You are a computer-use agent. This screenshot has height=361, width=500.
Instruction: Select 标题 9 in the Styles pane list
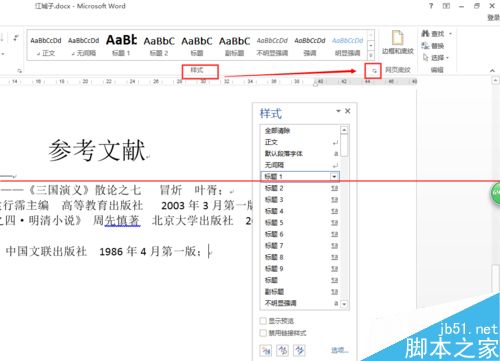[300, 269]
